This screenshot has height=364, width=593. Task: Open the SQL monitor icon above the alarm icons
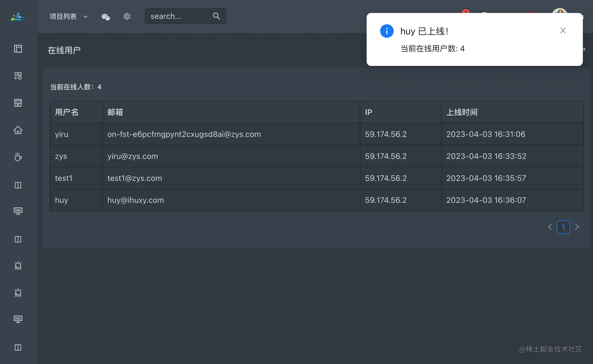tap(18, 211)
